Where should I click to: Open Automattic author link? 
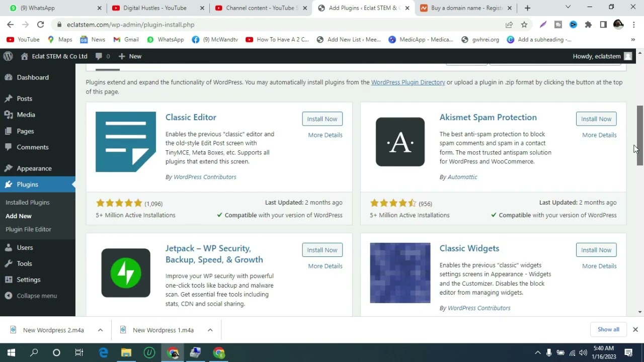(462, 177)
